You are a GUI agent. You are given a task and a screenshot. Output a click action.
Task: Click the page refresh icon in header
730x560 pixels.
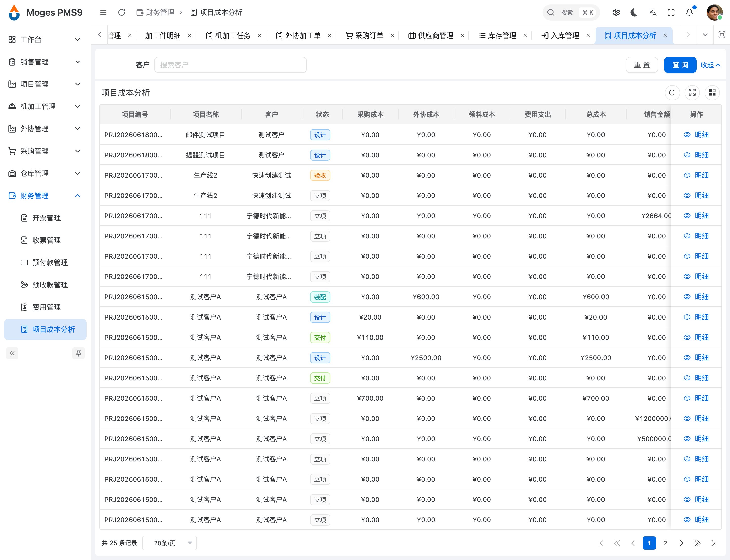(122, 12)
